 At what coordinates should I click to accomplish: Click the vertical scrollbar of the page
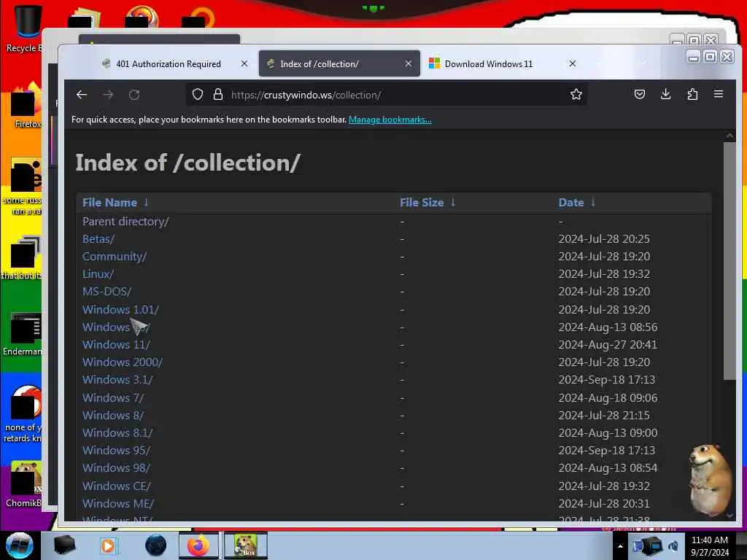click(729, 260)
